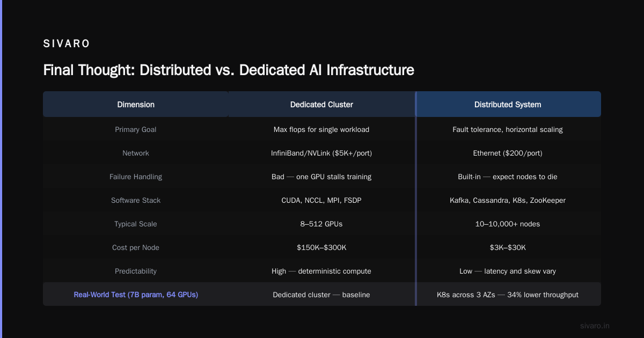Click the InfiniBand/NVLink cell
This screenshot has height=338, width=644.
[x=321, y=153]
